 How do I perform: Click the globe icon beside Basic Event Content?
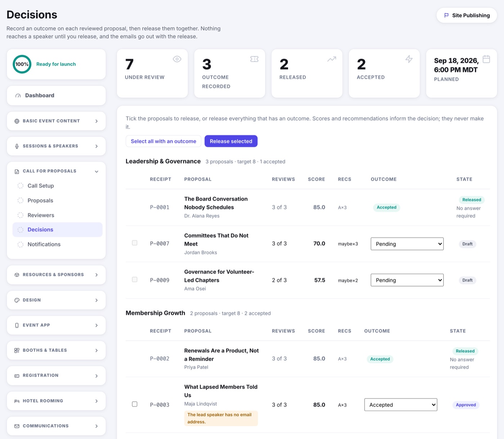17,121
